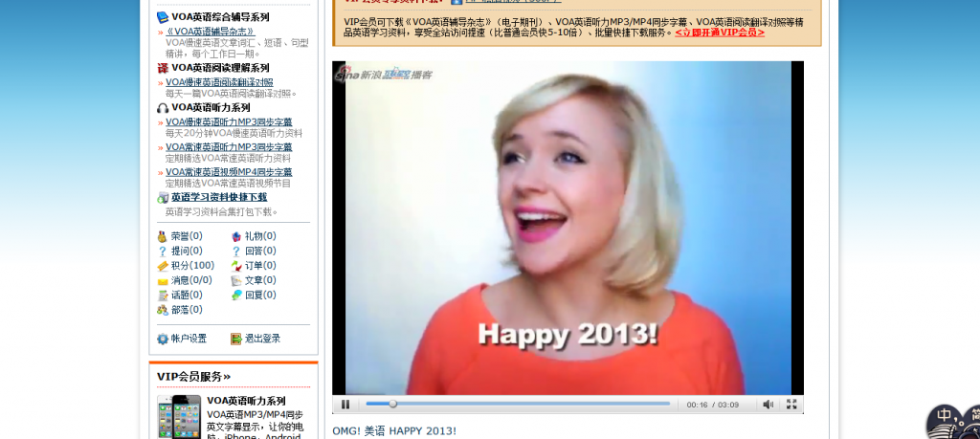Image resolution: width=980 pixels, height=439 pixels.
Task: Open 话题(0) link
Action: click(187, 295)
